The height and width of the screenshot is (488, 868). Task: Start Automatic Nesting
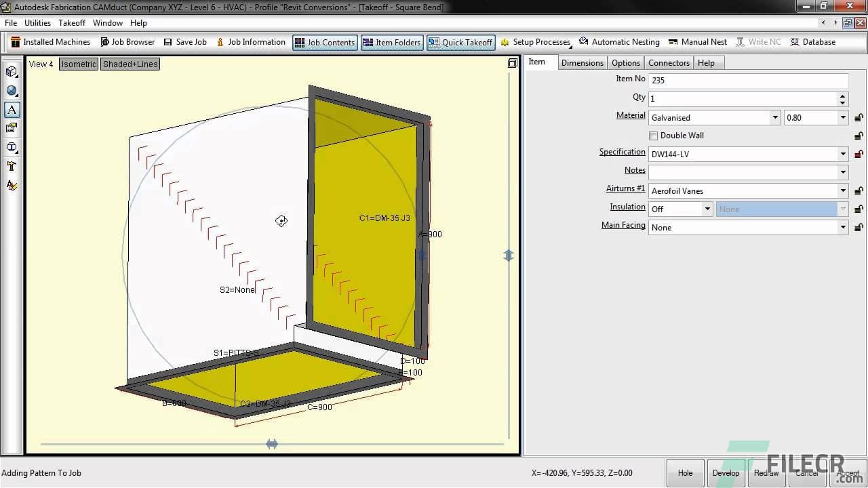point(619,41)
